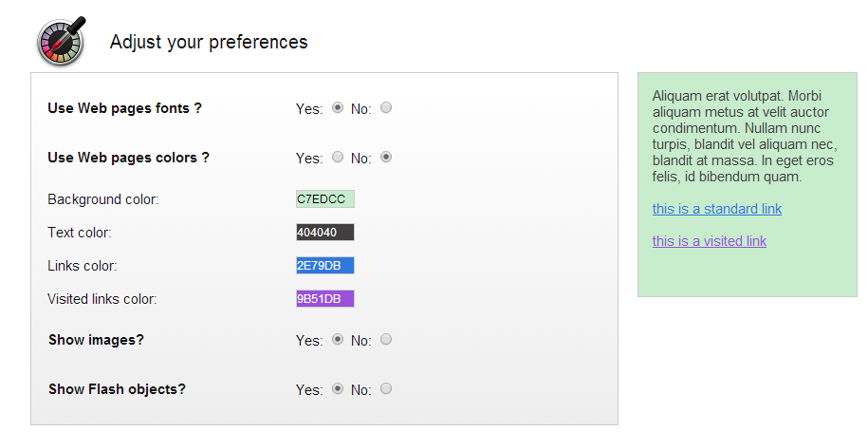Open the Links color 2E79DB swatch

pos(325,266)
